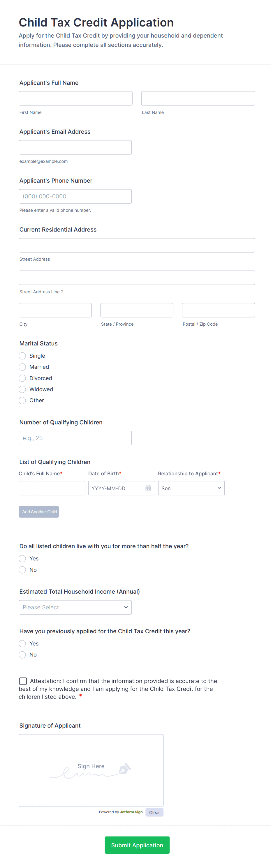Image resolution: width=271 pixels, height=868 pixels.
Task: Check the attestation confirmation checkbox
Action: 23,681
